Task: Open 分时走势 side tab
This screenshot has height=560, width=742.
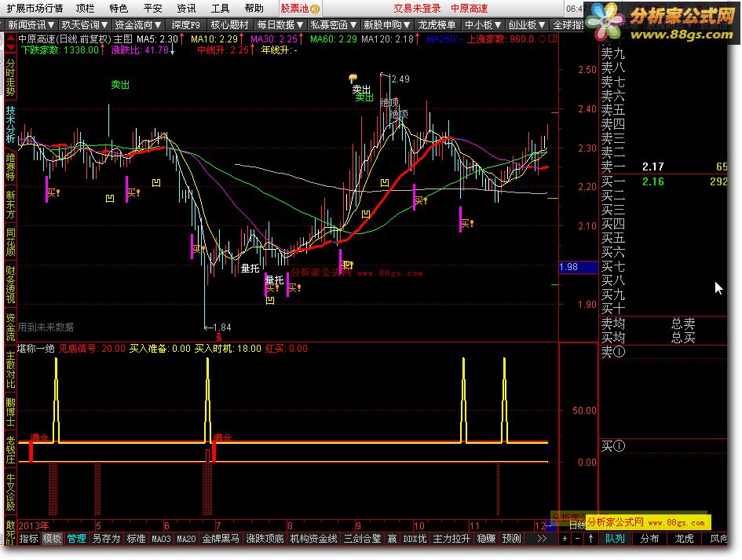Action: (x=10, y=78)
